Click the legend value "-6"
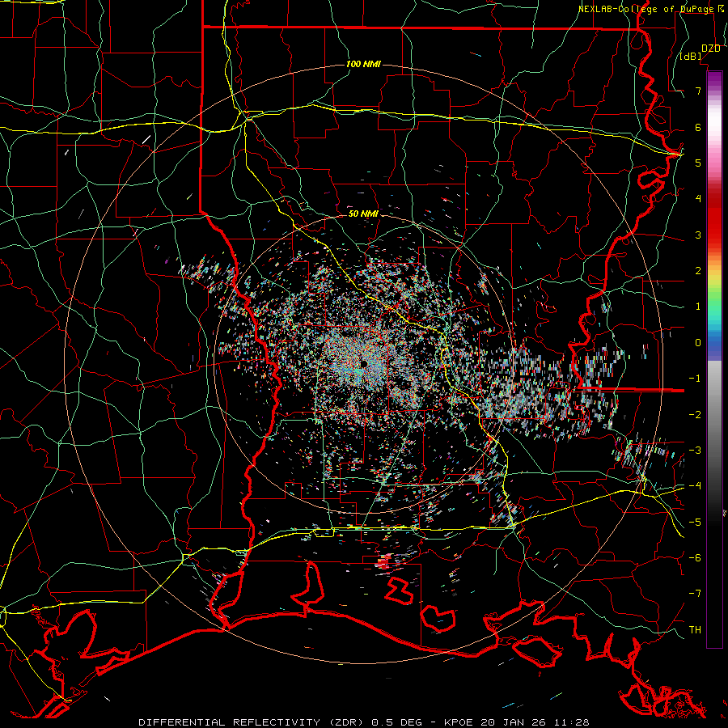This screenshot has height=728, width=728. pos(695,558)
